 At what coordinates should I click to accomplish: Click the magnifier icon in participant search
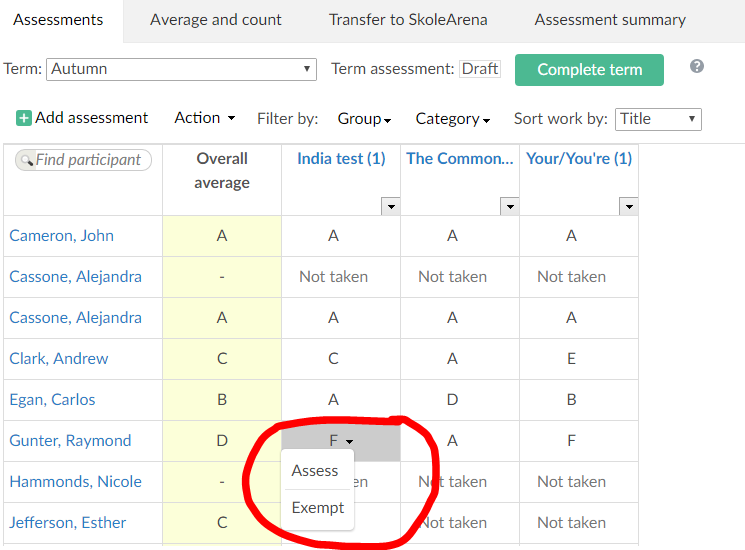pos(27,160)
